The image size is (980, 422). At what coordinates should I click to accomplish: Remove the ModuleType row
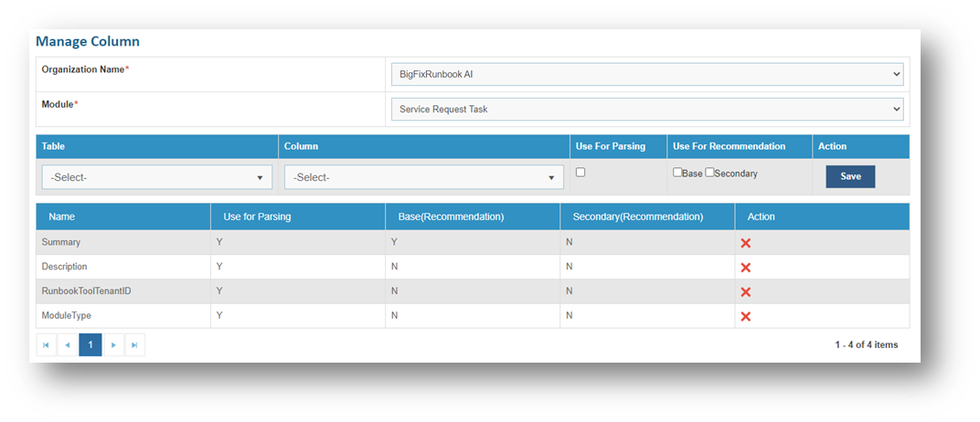tap(745, 316)
